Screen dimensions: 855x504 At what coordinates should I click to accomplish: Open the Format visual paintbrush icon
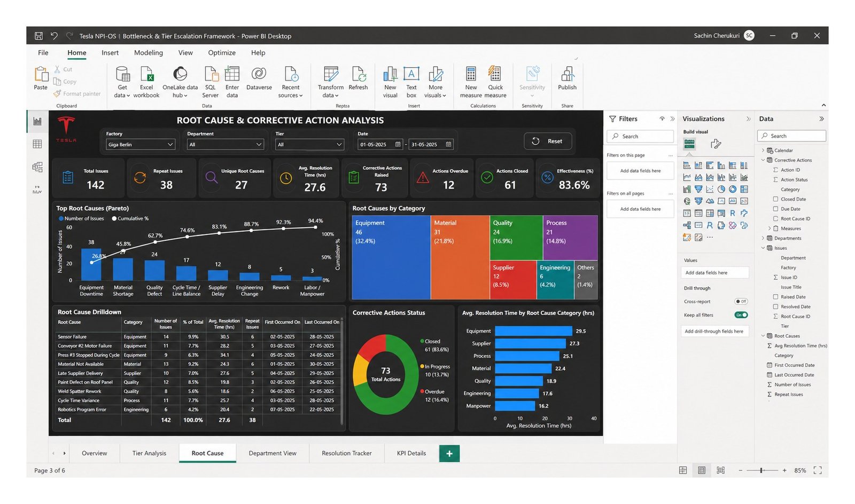[x=716, y=144]
